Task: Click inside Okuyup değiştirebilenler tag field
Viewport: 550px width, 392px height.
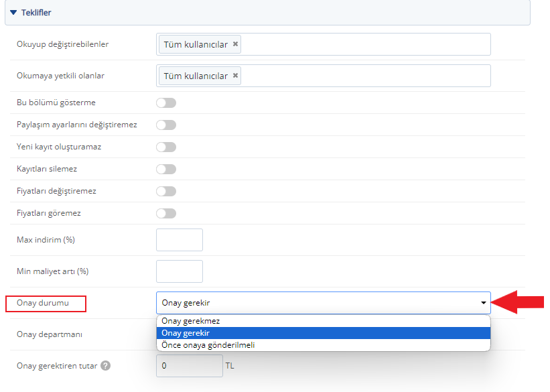Action: pyautogui.click(x=365, y=44)
